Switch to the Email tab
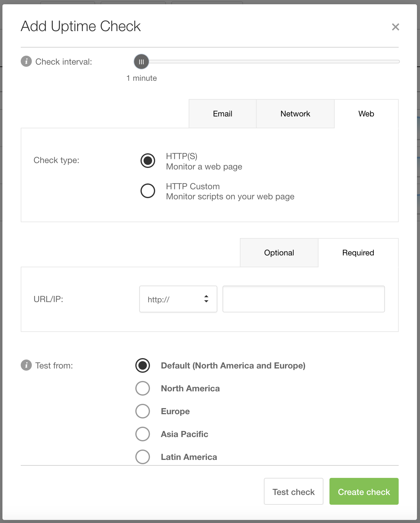Viewport: 420px width, 523px height. coord(222,114)
